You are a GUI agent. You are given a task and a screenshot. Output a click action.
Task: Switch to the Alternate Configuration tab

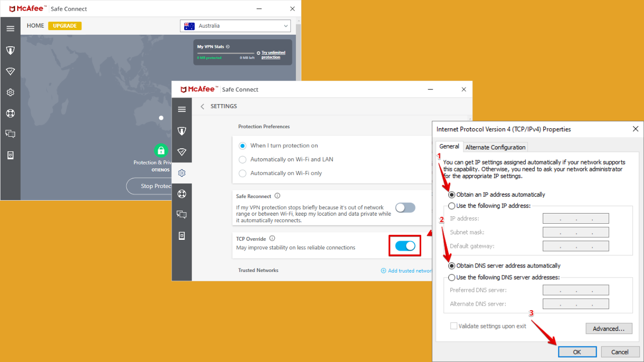click(x=496, y=147)
